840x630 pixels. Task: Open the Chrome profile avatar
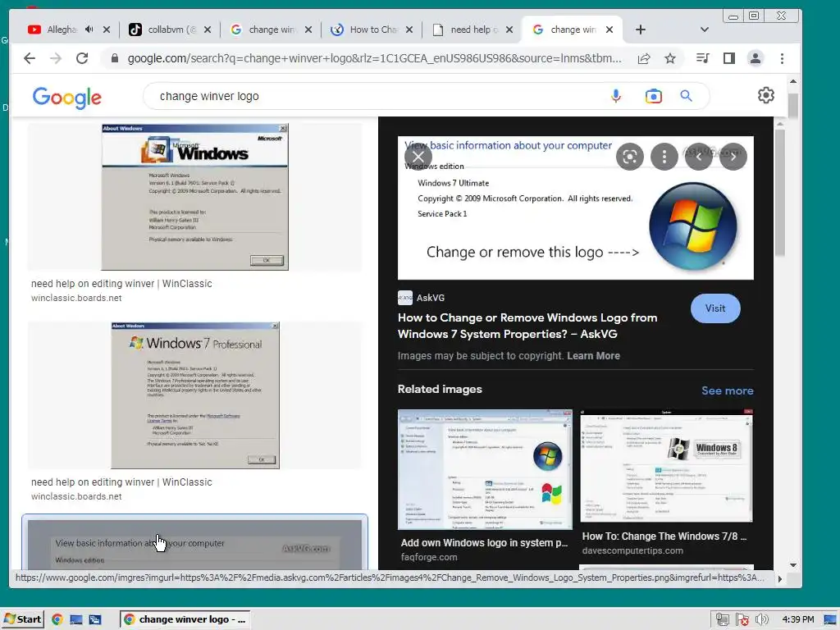point(756,58)
